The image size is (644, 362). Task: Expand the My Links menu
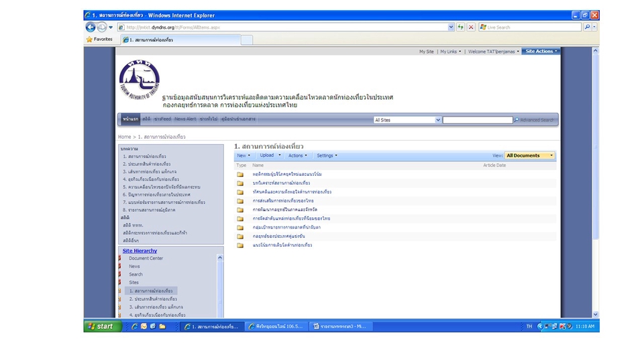pos(451,52)
